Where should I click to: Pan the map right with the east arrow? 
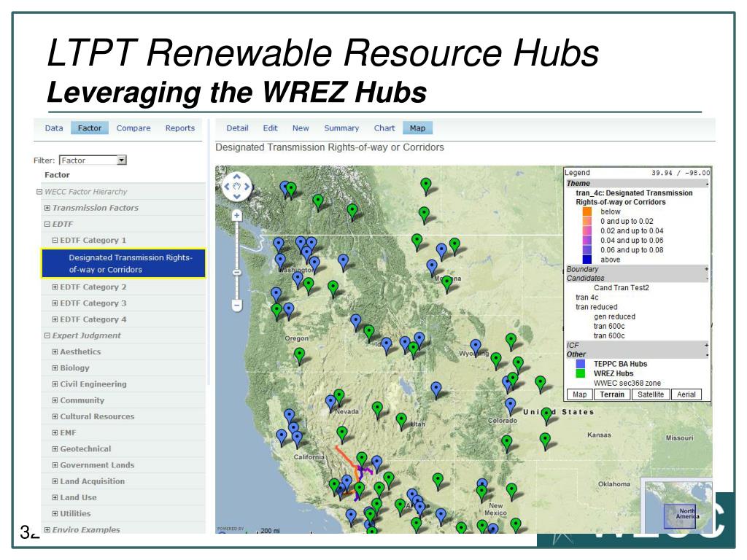click(247, 187)
